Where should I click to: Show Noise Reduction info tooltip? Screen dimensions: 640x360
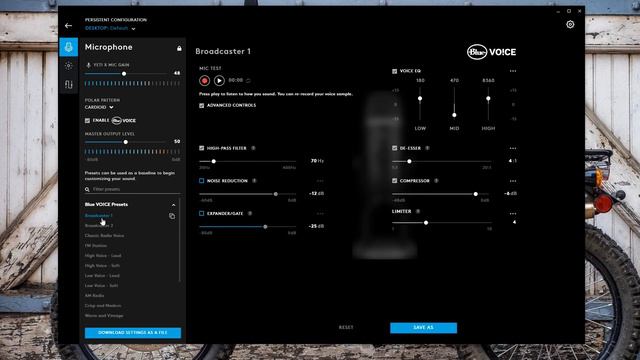254,180
